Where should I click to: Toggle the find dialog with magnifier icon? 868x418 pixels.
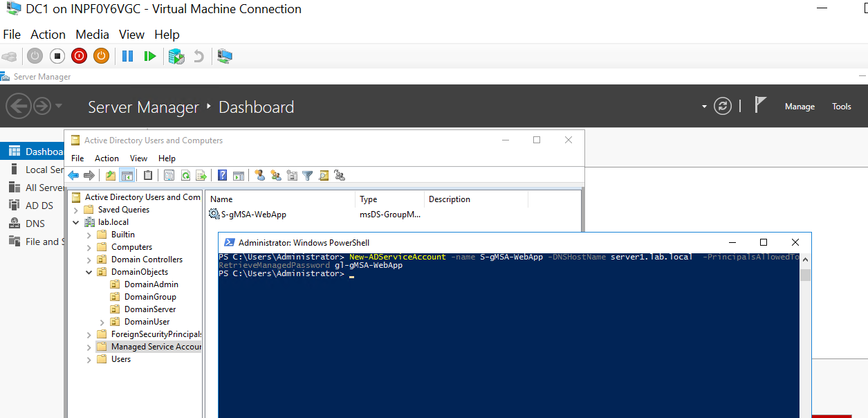(323, 175)
